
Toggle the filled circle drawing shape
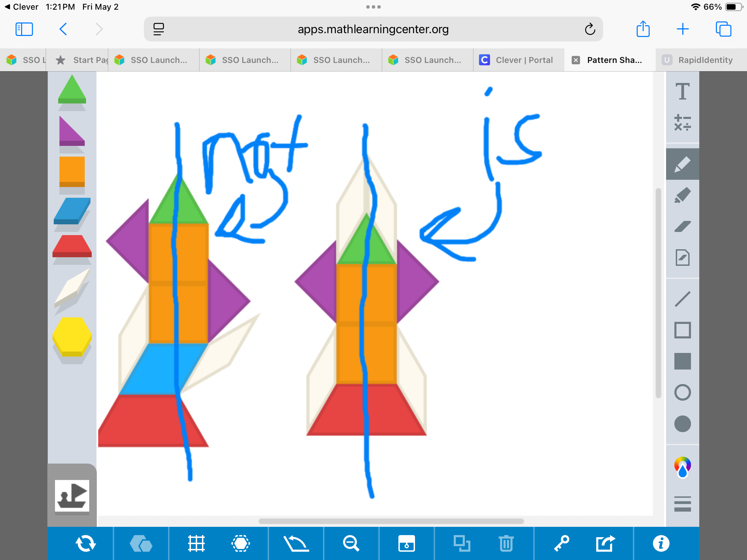pyautogui.click(x=682, y=423)
